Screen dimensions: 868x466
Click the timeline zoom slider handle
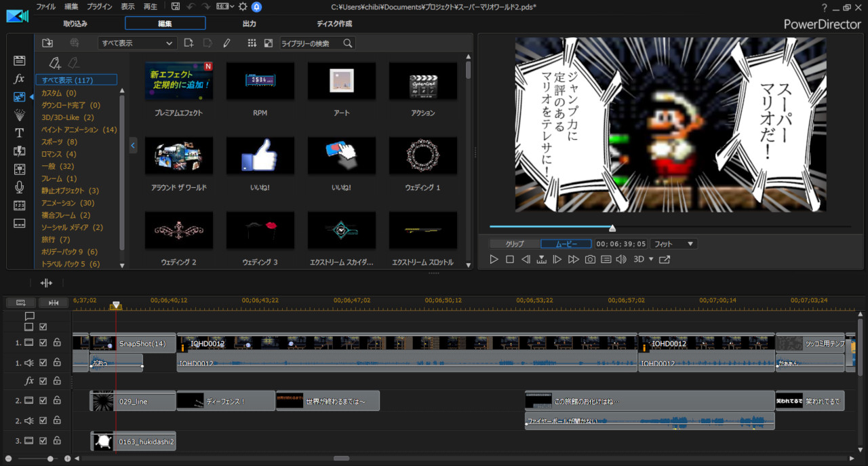coord(51,459)
